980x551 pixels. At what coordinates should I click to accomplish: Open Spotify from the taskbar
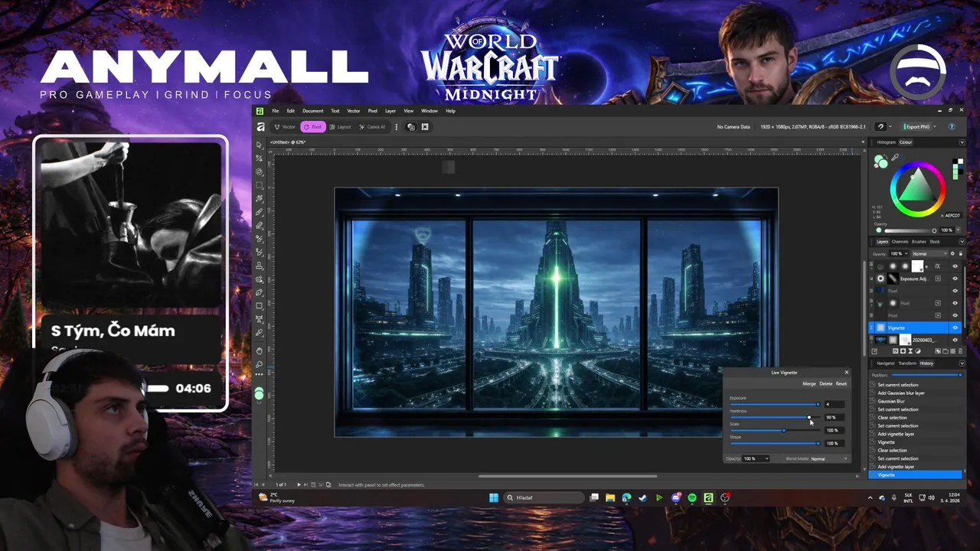(692, 497)
